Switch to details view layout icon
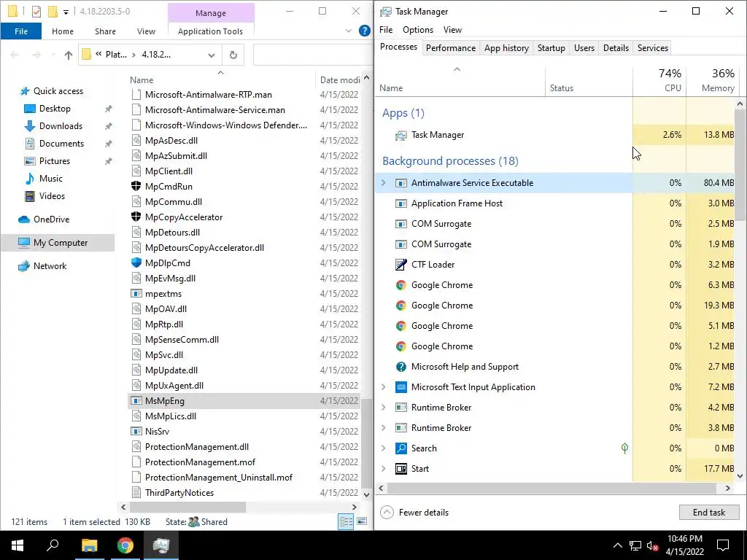 pos(346,521)
